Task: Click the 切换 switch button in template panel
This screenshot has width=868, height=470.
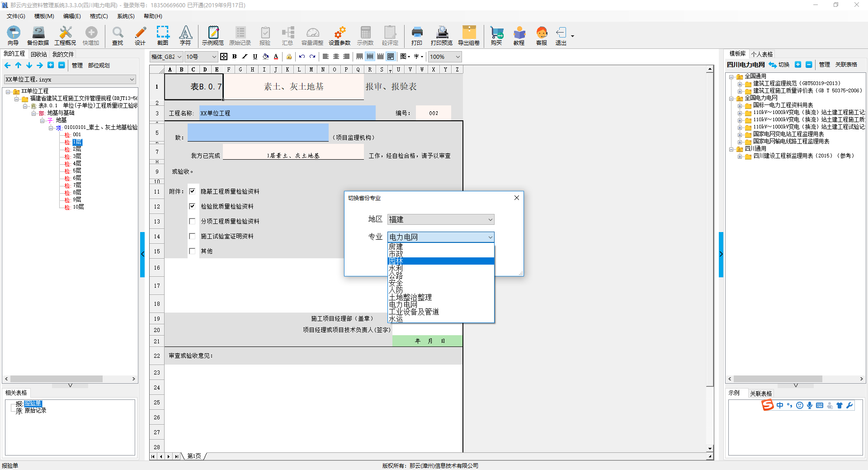Action: 779,65
